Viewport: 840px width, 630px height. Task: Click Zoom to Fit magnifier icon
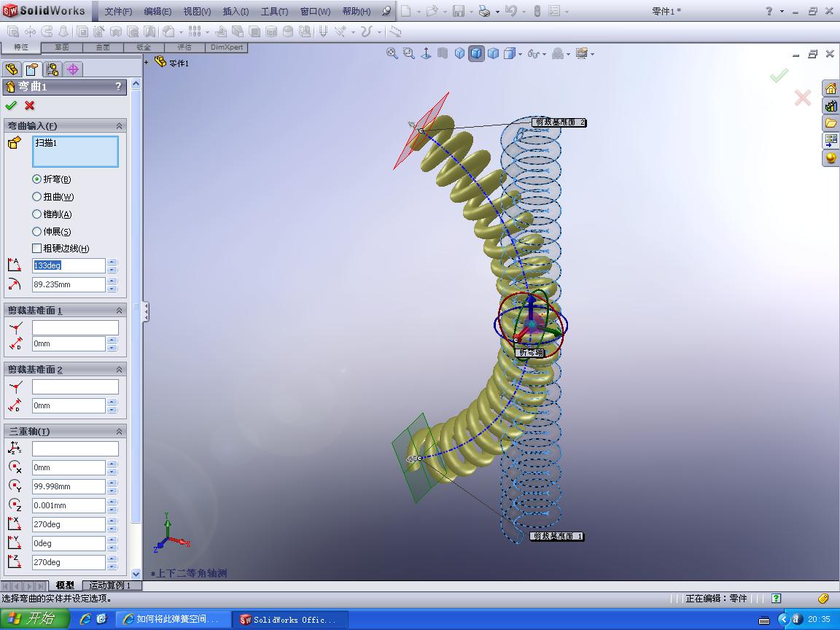click(x=392, y=53)
